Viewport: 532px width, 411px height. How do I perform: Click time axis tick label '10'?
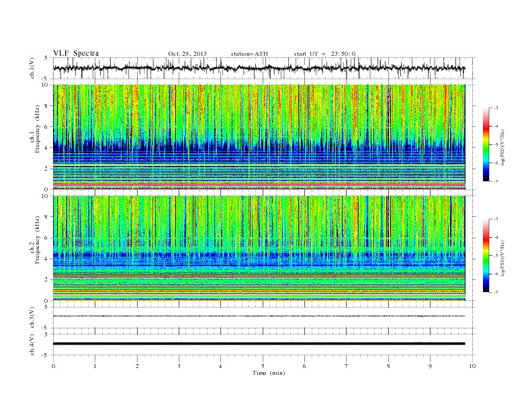pyautogui.click(x=472, y=366)
